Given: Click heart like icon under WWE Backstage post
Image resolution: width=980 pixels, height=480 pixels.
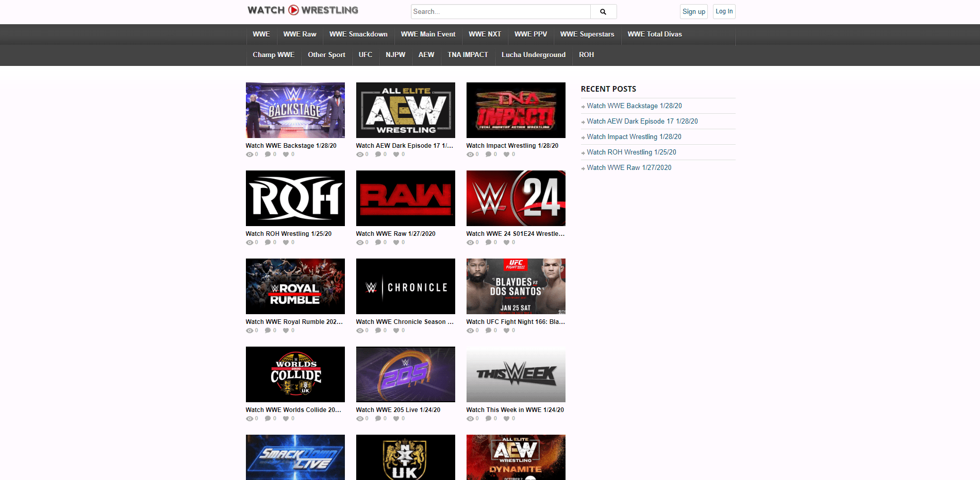Looking at the screenshot, I should coord(286,155).
